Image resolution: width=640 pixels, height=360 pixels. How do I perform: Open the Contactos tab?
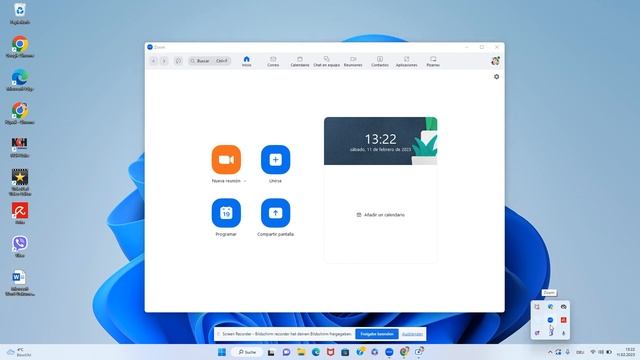[380, 62]
